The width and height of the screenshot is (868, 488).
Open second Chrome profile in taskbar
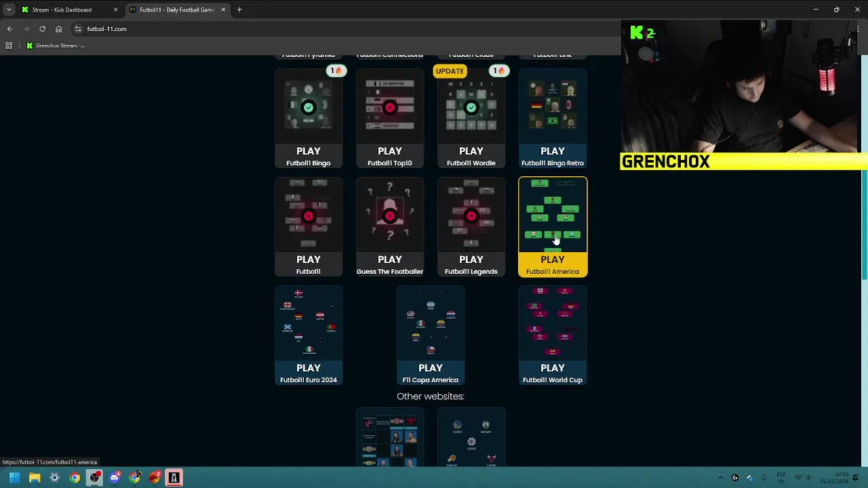(134, 478)
